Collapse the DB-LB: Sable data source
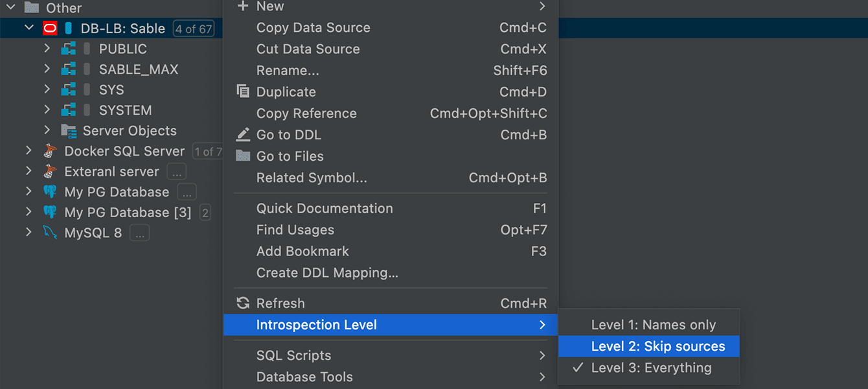The height and width of the screenshot is (389, 868). point(29,29)
